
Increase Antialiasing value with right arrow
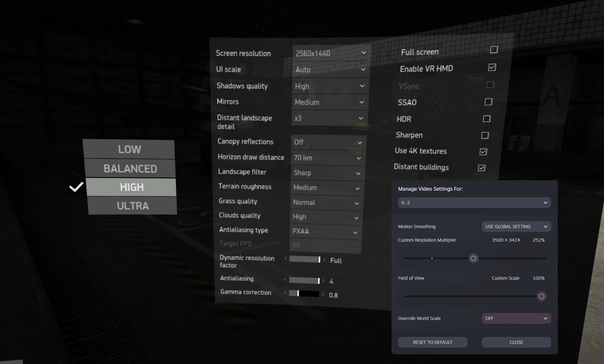click(324, 281)
